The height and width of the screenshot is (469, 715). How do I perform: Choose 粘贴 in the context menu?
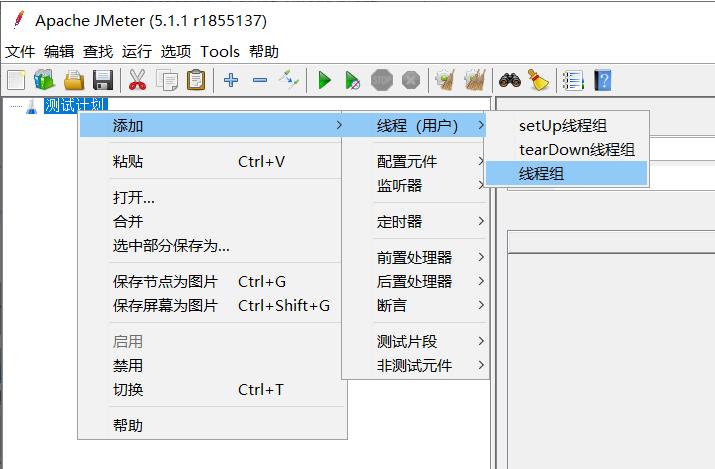click(x=211, y=161)
